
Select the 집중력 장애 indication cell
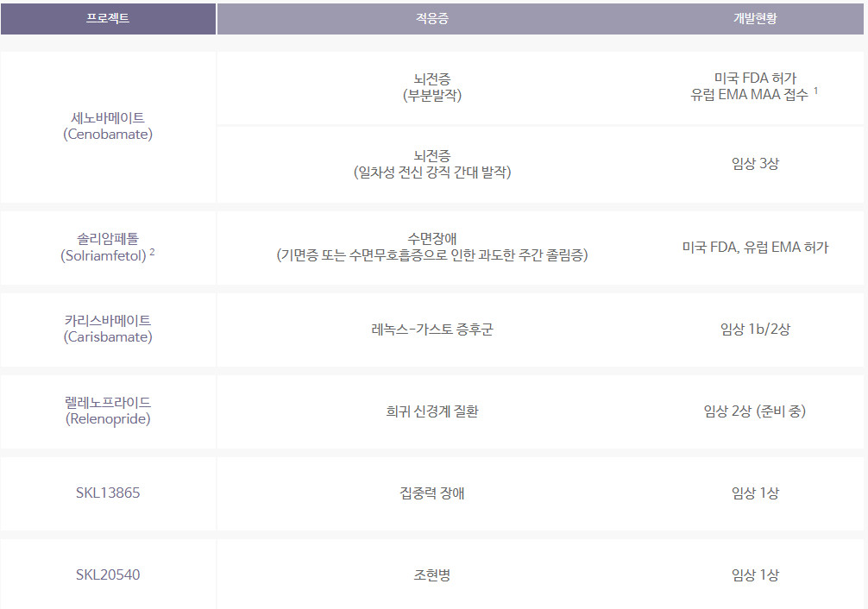(x=431, y=493)
